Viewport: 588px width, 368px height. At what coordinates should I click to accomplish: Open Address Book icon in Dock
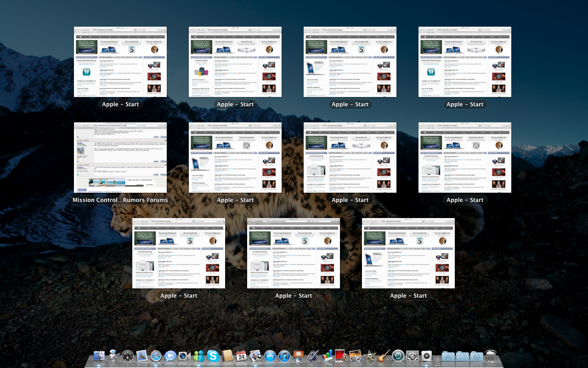227,356
